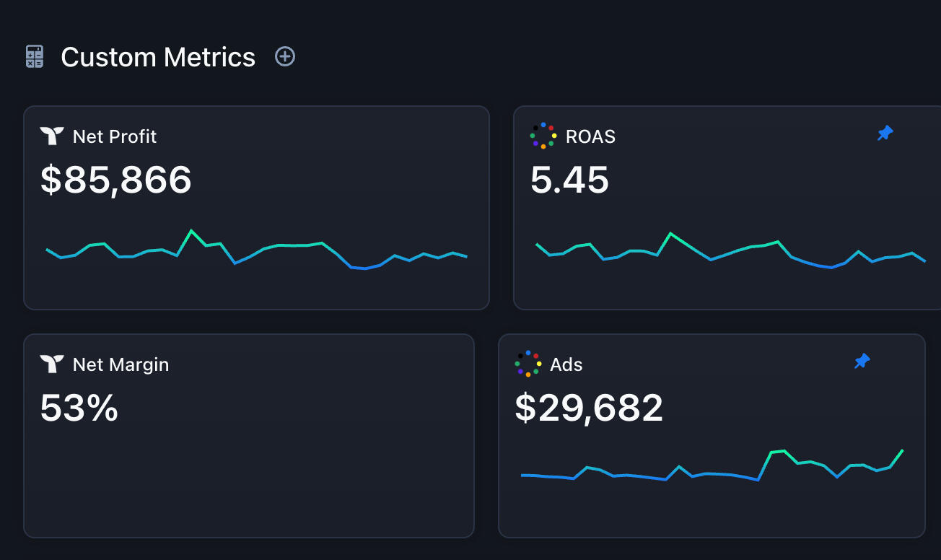The image size is (941, 560).
Task: Open the Ads spend sparkline chart
Action: (712, 465)
